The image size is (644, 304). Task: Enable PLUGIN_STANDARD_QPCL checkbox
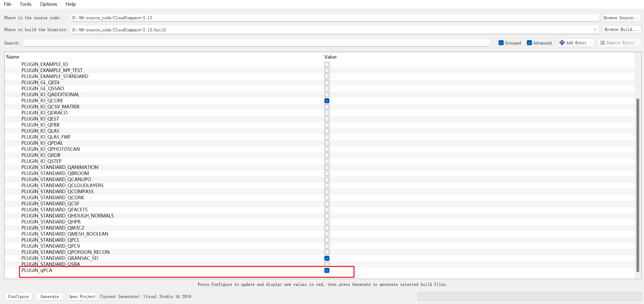click(x=327, y=240)
